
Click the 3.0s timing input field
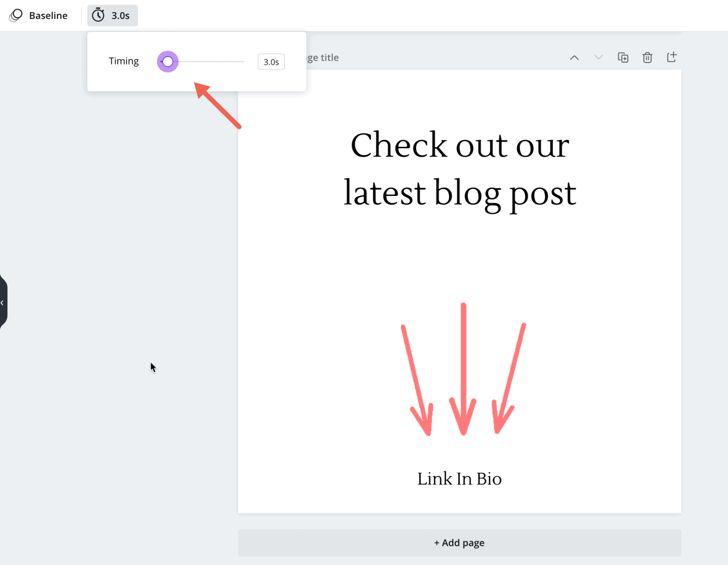point(271,62)
